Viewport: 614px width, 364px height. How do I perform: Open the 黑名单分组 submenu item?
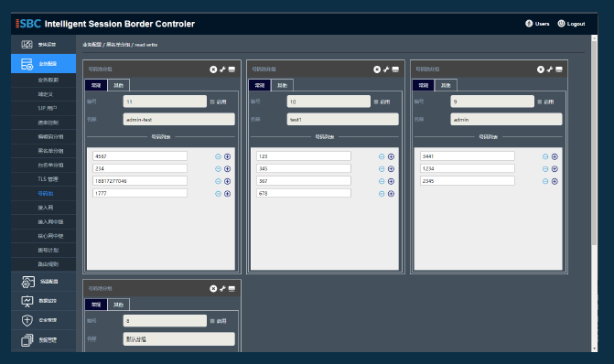pos(44,151)
